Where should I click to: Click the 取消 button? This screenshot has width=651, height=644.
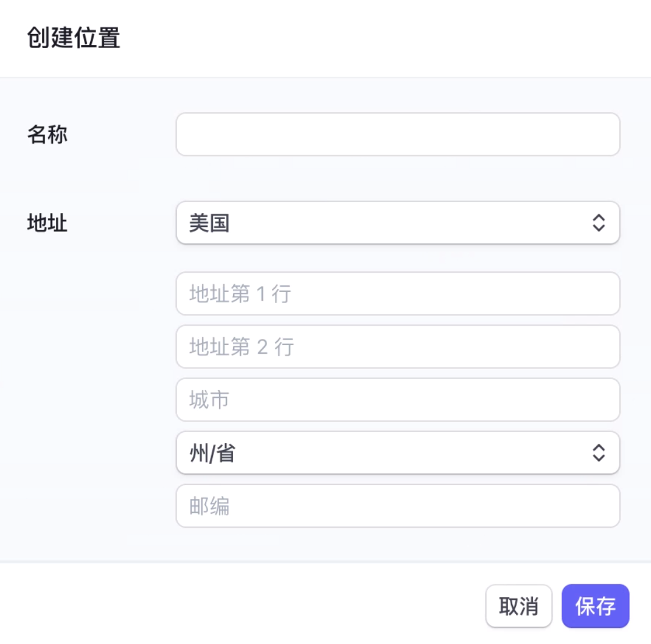pyautogui.click(x=518, y=606)
